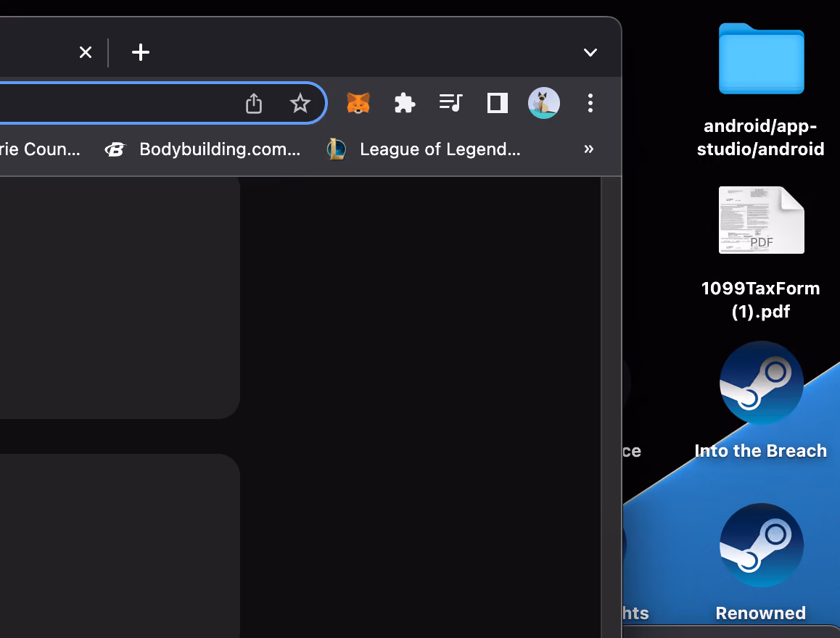Image resolution: width=840 pixels, height=638 pixels.
Task: Open Chrome's three-dot menu
Action: point(590,103)
